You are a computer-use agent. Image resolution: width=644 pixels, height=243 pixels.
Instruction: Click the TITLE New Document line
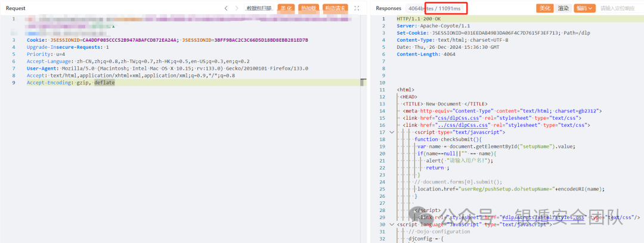445,104
